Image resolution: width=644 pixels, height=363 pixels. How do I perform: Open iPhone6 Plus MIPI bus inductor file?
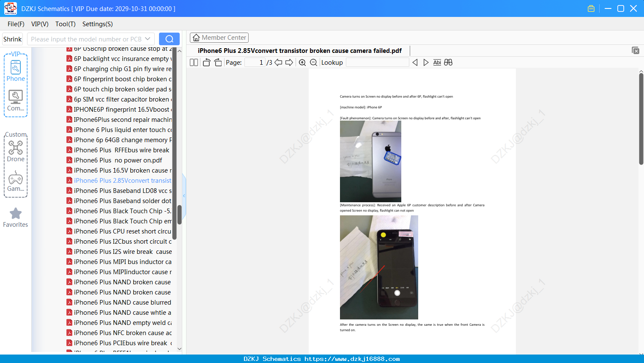(x=119, y=262)
